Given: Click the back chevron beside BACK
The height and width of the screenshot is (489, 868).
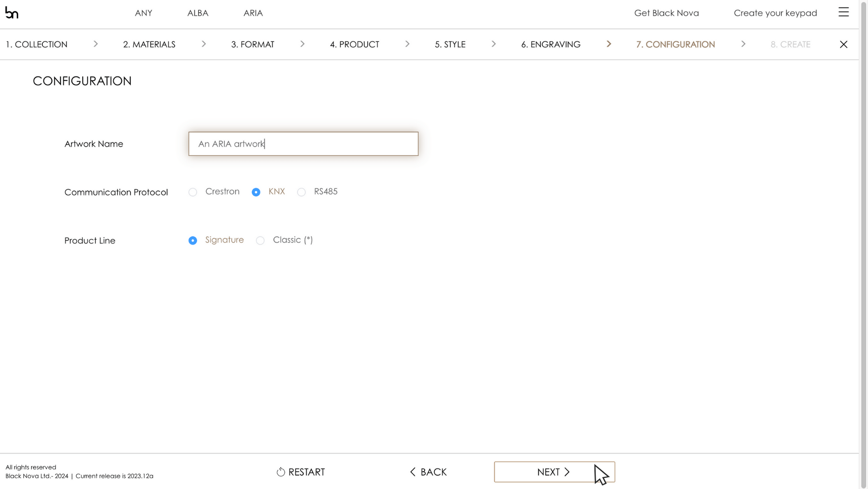Looking at the screenshot, I should 413,472.
